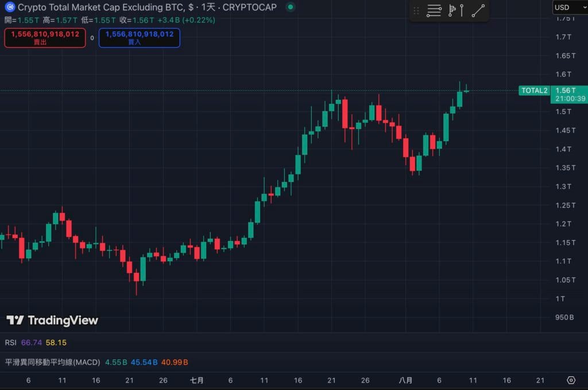Click the TOTAL2 price scale label
588x390 pixels.
pos(534,90)
